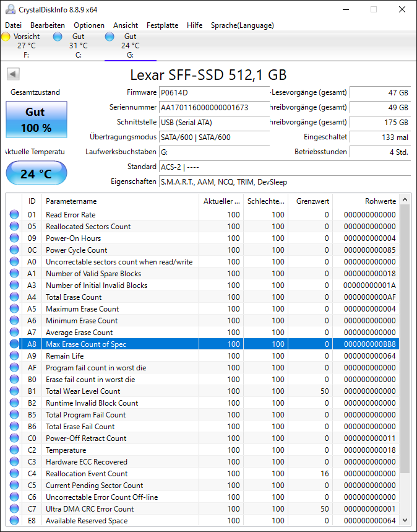Viewport: 417px width, 532px height.
Task: Select the Remain Life row text
Action: click(x=65, y=356)
